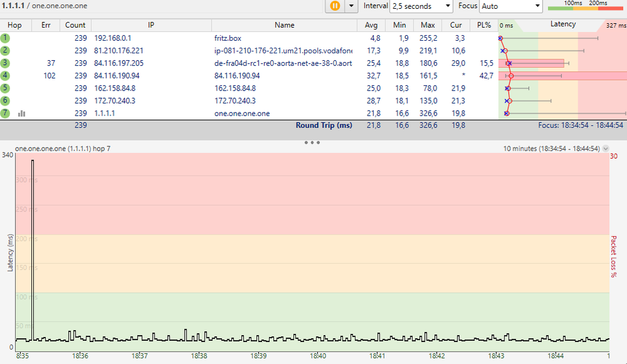The image size is (627, 364).
Task: Click the Latency graph column header
Action: click(563, 24)
